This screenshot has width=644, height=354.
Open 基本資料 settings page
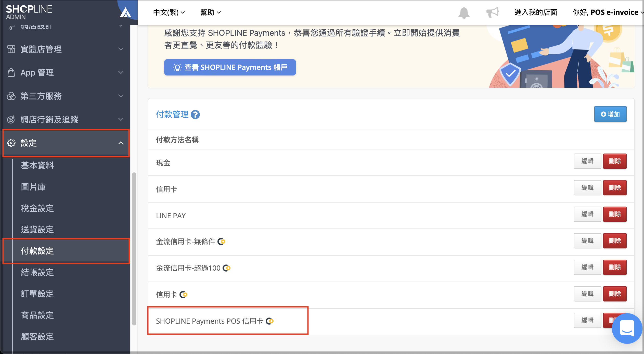pos(37,166)
